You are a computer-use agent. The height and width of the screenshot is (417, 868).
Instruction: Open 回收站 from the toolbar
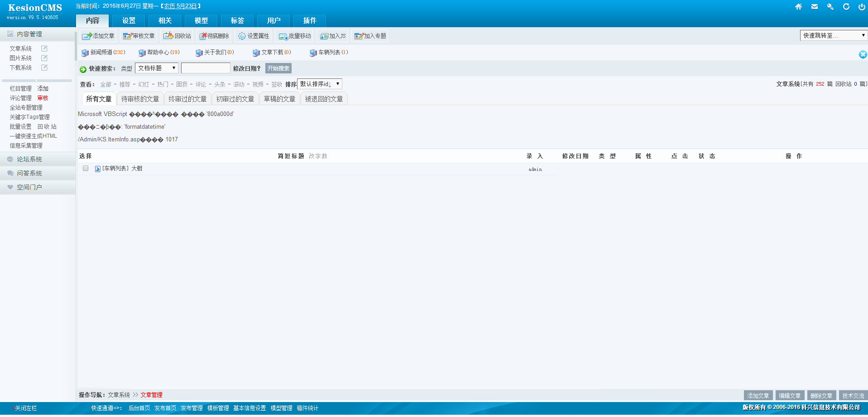(x=177, y=36)
